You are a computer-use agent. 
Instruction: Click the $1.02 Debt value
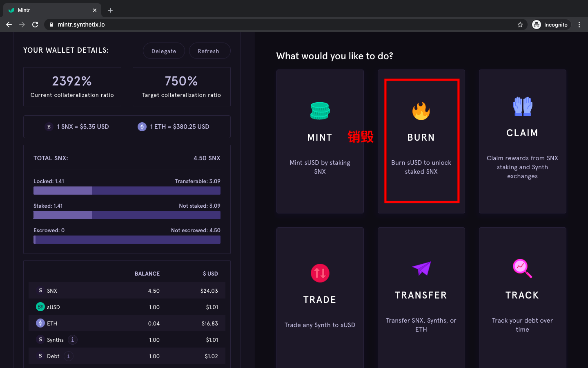[212, 356]
